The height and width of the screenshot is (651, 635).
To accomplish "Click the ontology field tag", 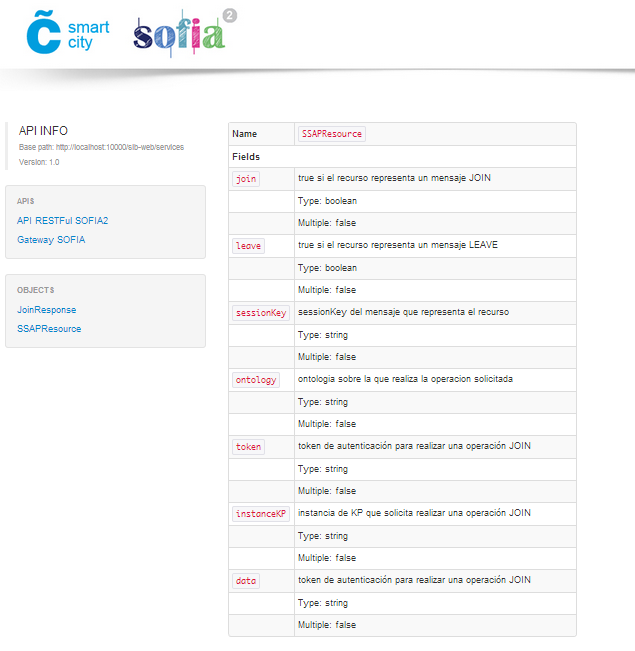I will (255, 380).
